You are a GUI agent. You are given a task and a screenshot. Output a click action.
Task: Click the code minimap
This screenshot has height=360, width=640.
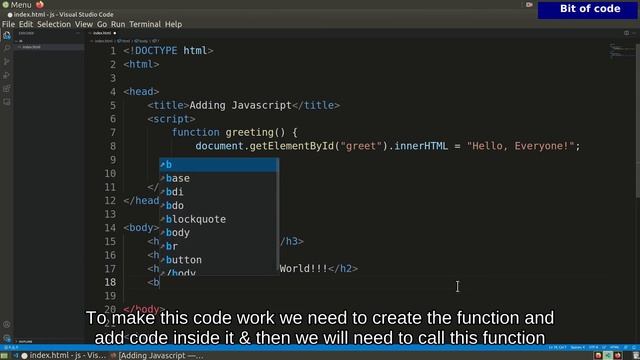[x=622, y=51]
